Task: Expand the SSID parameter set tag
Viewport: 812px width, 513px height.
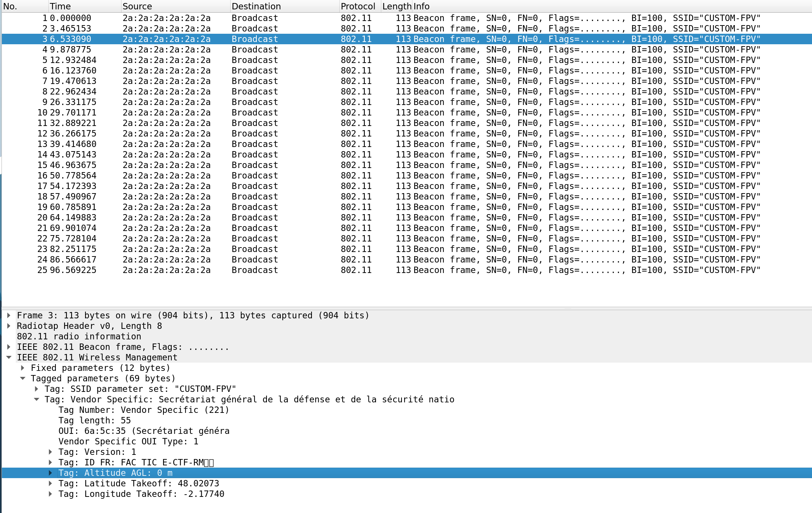Action: pos(36,389)
